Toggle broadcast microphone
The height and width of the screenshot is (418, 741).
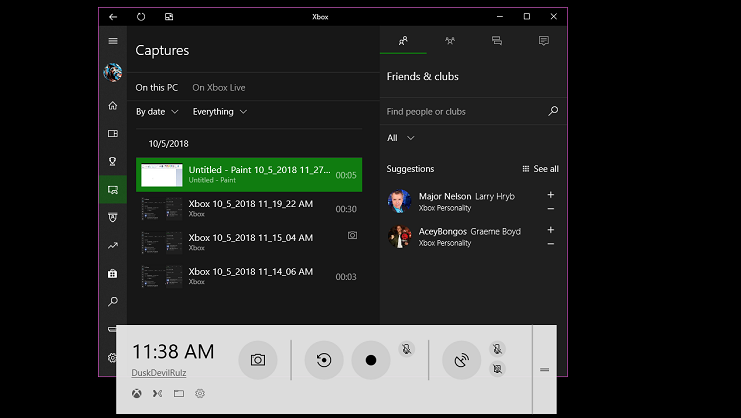pyautogui.click(x=497, y=349)
